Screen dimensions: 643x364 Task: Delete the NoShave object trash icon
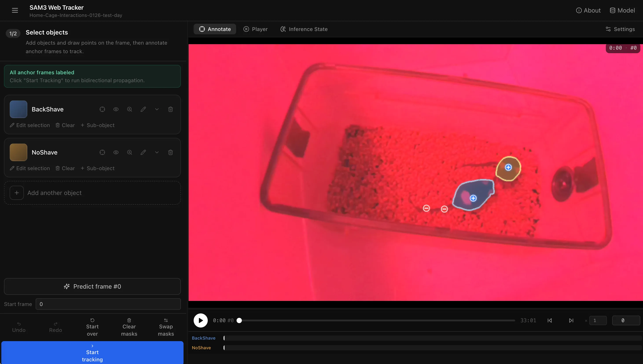point(171,152)
